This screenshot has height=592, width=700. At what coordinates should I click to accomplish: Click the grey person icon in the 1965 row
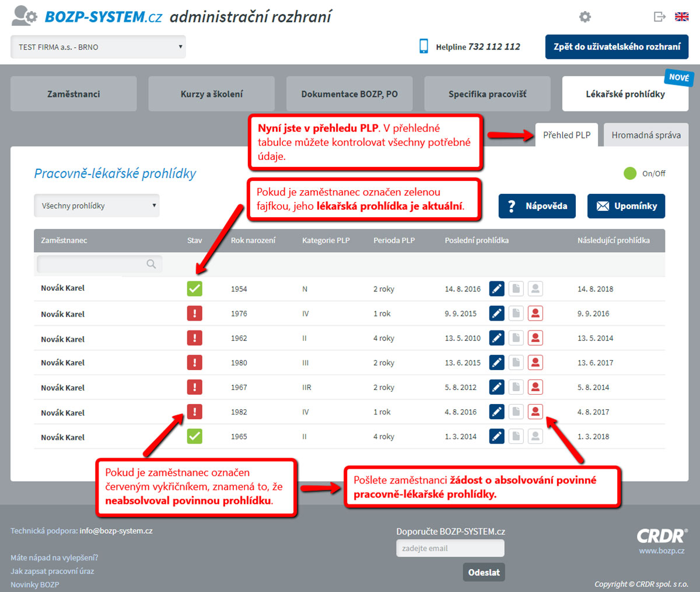tap(535, 436)
